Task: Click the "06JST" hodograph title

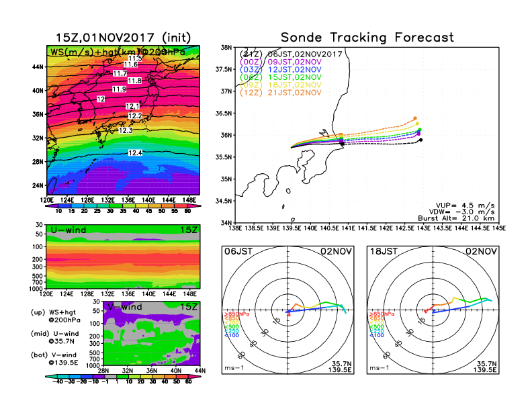Action: pos(238,251)
